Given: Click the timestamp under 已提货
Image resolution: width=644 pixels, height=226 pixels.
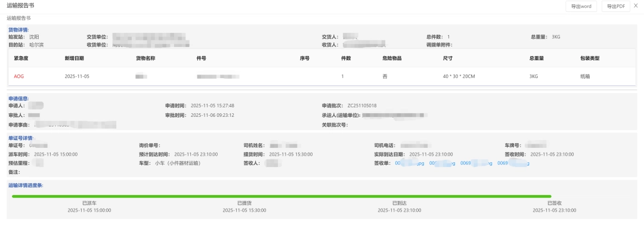Looking at the screenshot, I should [x=244, y=210].
